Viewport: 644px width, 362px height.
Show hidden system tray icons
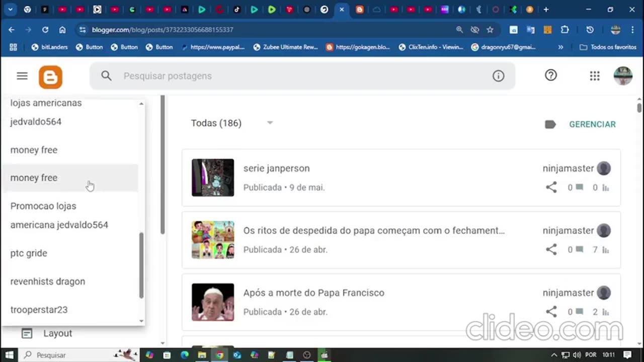click(x=554, y=355)
